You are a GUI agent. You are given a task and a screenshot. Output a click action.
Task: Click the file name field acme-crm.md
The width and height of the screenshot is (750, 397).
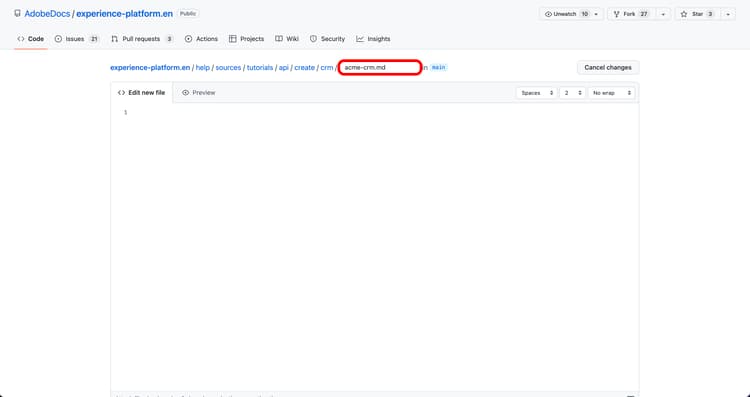380,67
